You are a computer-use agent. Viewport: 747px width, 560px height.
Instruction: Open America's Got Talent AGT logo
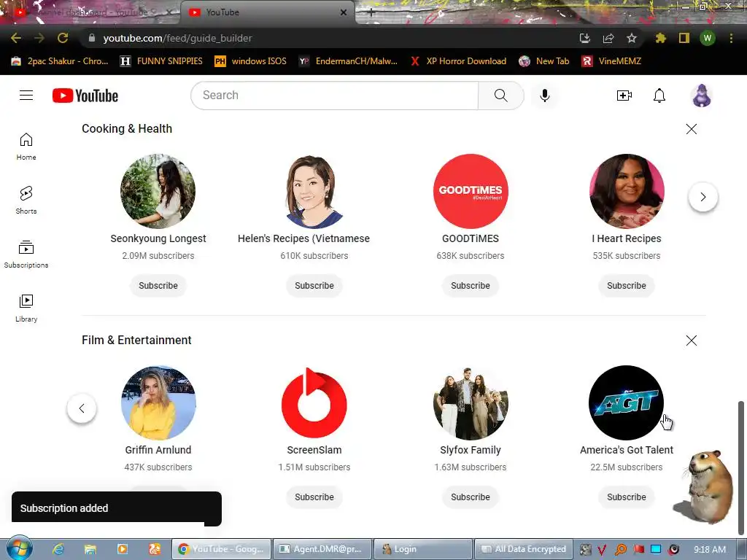pyautogui.click(x=627, y=402)
